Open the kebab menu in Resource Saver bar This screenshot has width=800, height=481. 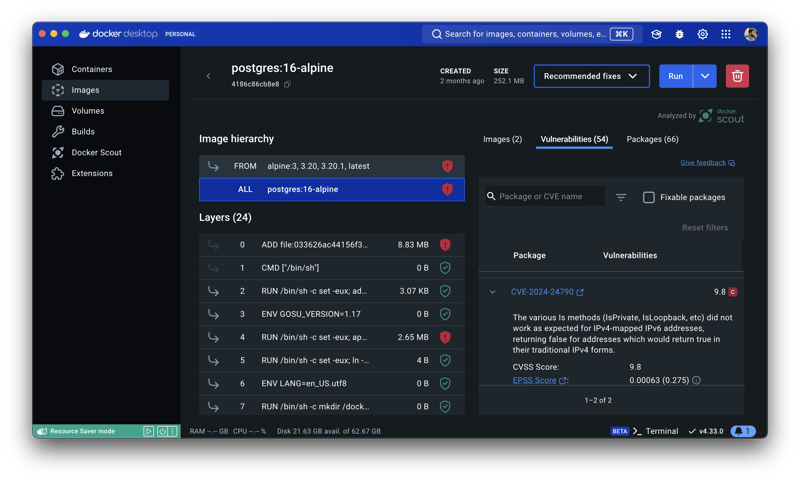[x=172, y=431]
